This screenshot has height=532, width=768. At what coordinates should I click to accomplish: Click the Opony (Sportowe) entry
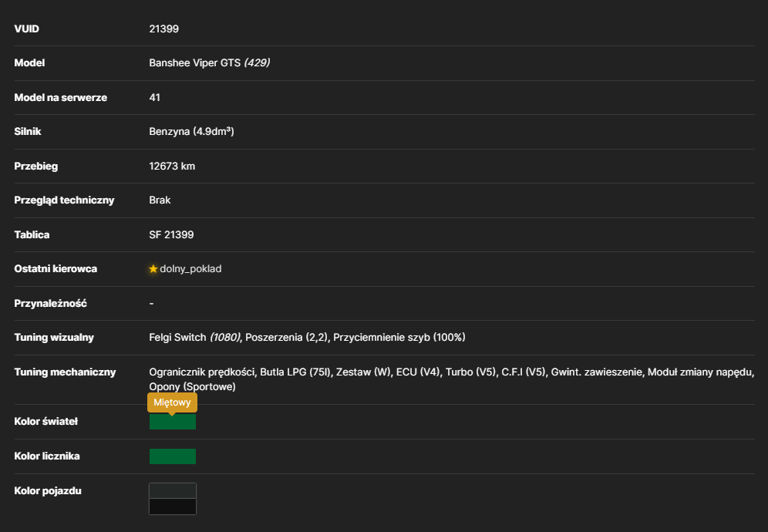pos(193,387)
